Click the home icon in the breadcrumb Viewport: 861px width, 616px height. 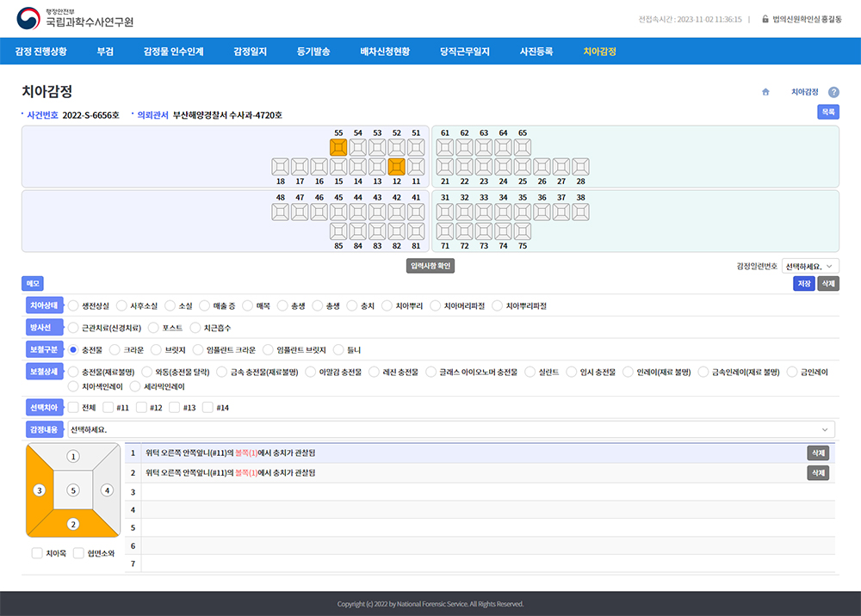point(765,91)
